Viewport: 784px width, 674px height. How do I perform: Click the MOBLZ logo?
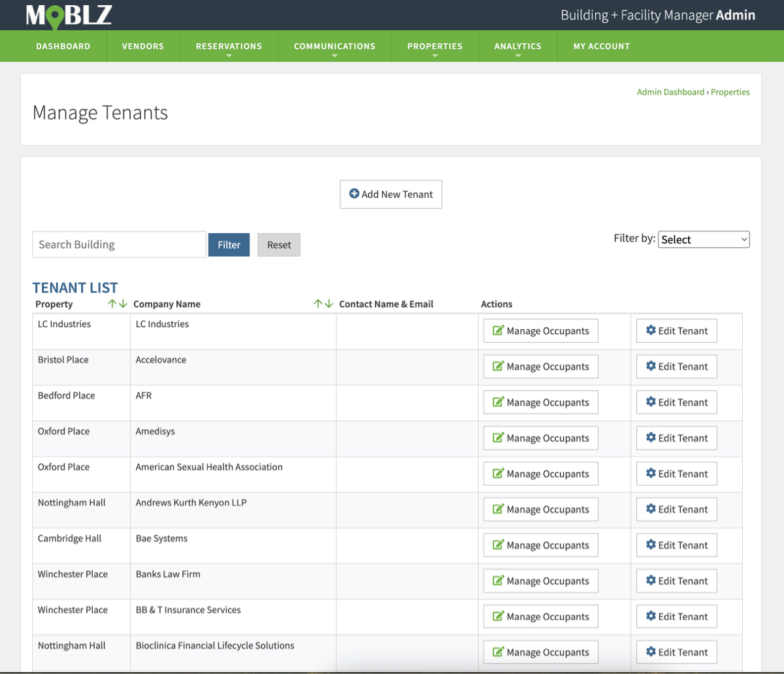tap(69, 16)
